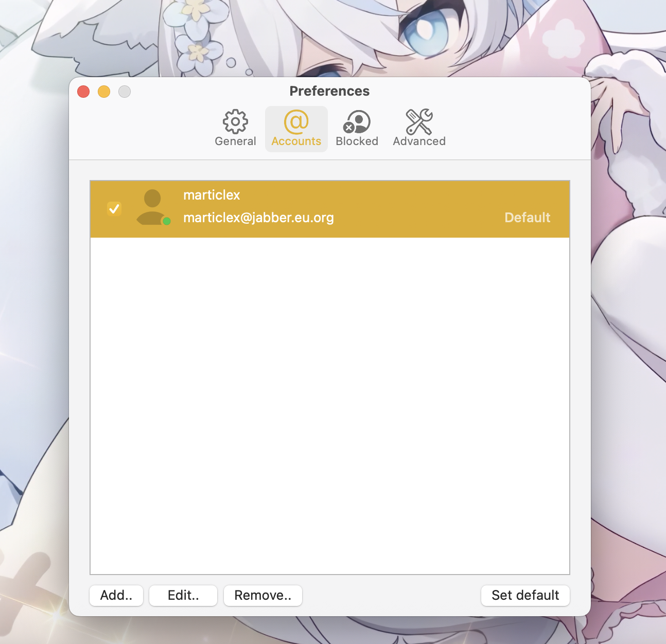The width and height of the screenshot is (666, 644).
Task: Select the marticlex@jabber.eu.org address text
Action: point(258,218)
